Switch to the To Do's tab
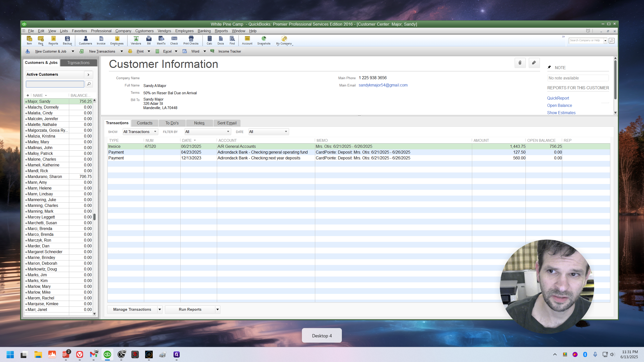This screenshot has height=362, width=644. click(x=172, y=123)
